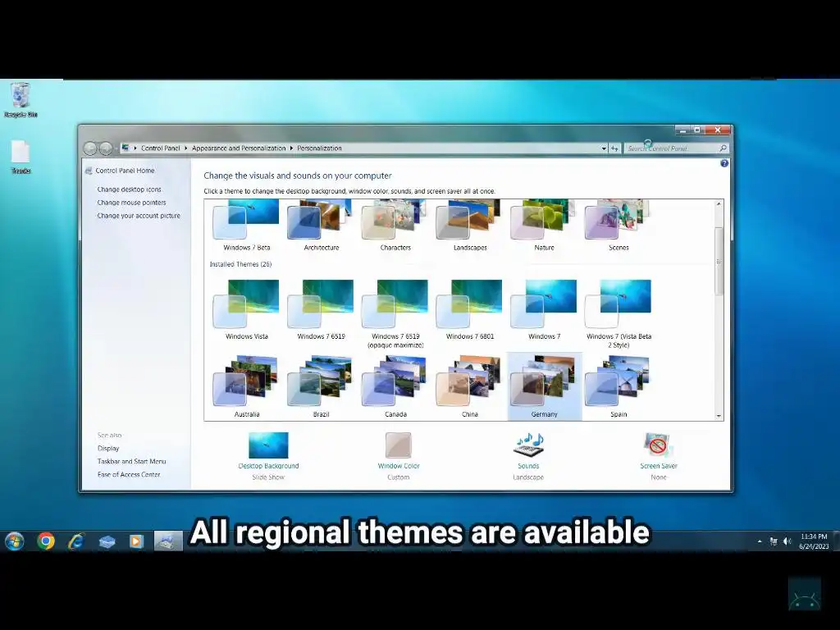Apply the Architecture theme
Image resolution: width=840 pixels, height=630 pixels.
tap(321, 225)
